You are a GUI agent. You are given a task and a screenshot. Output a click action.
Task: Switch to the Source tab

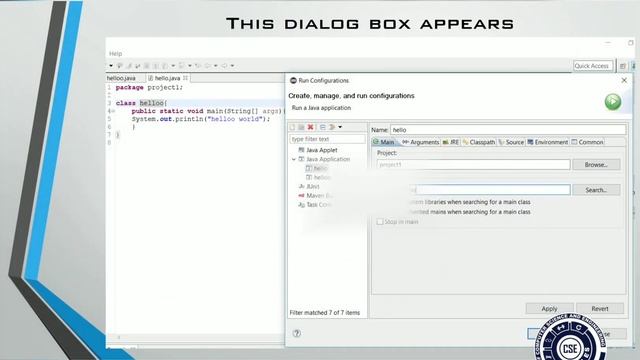(511, 142)
